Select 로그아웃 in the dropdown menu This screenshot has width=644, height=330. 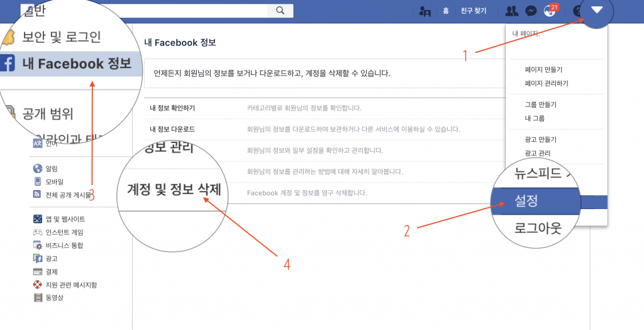pyautogui.click(x=538, y=227)
